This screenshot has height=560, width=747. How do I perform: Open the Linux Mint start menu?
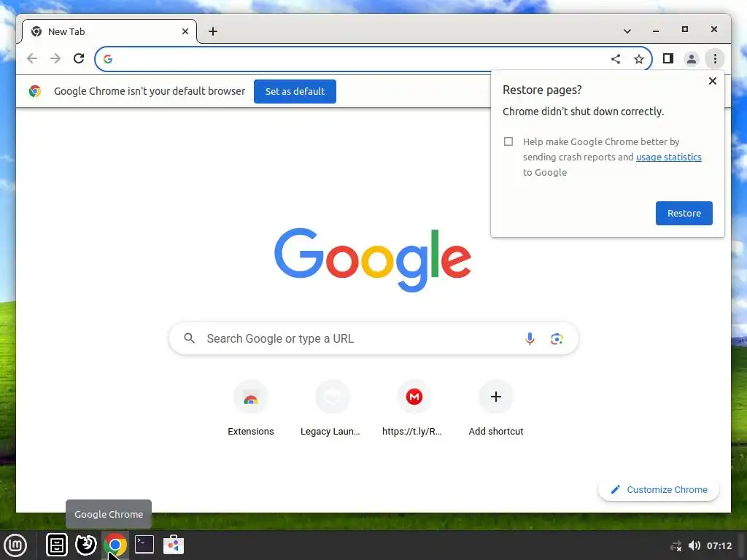click(15, 545)
